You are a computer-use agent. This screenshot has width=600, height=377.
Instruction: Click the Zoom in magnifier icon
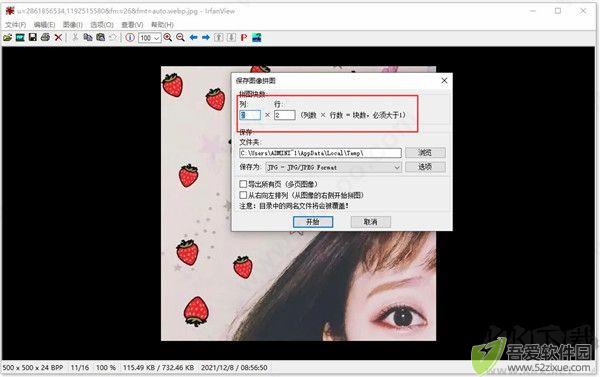(x=168, y=38)
